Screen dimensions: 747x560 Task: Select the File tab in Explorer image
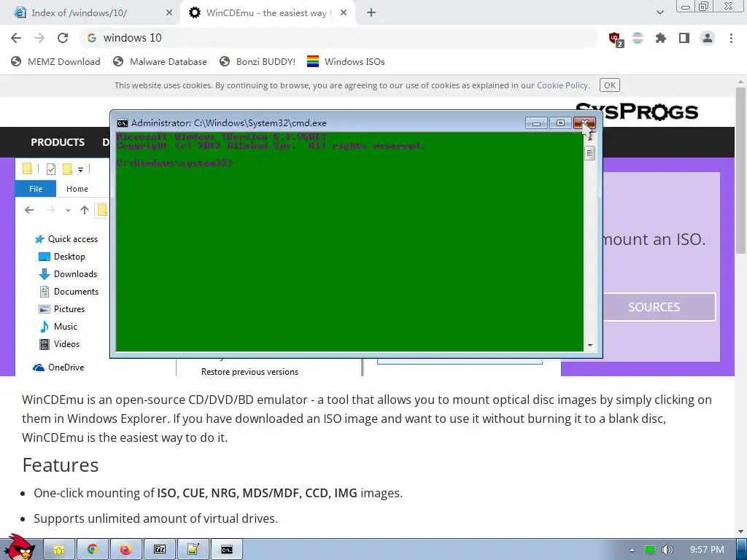(36, 189)
